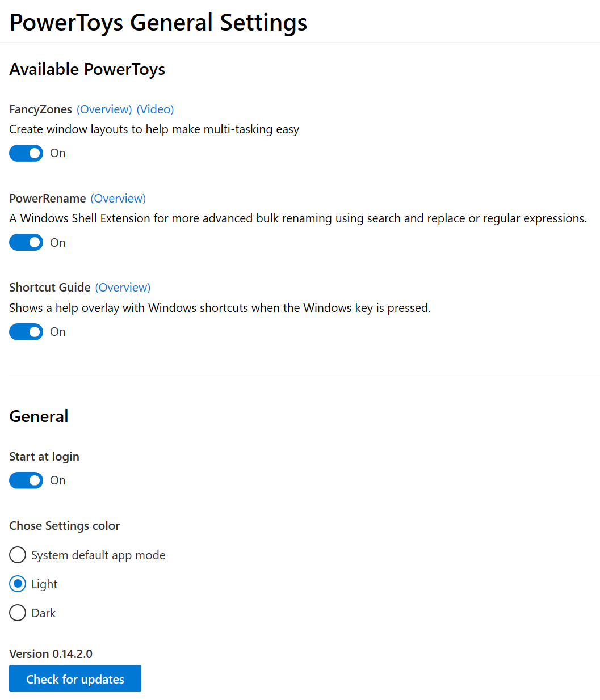Click the Shortcut Guide heading text
Screen dimensions: 600x700
(x=49, y=287)
